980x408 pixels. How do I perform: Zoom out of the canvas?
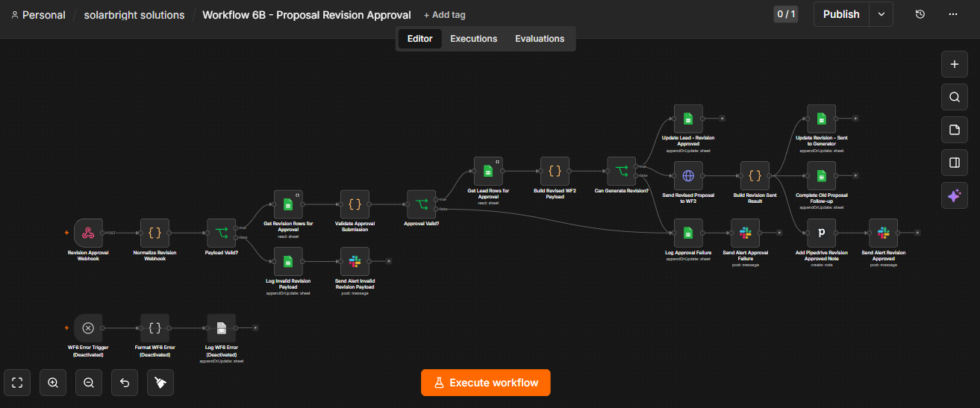(x=89, y=383)
